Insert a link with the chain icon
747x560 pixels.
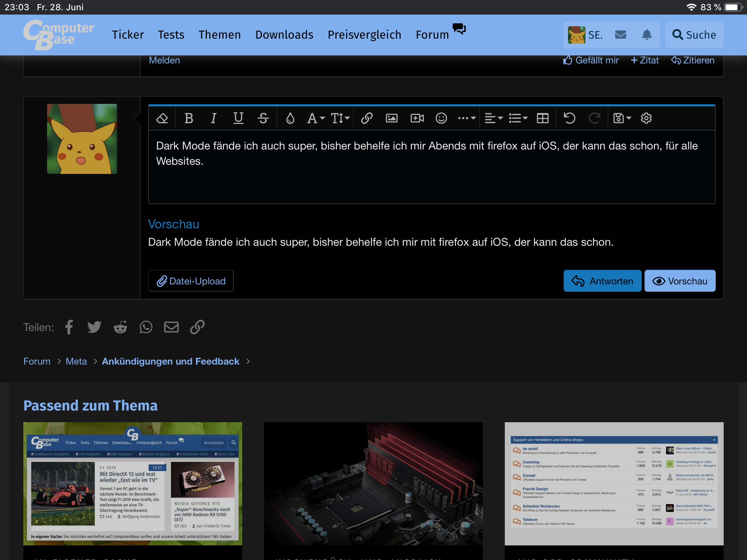[x=367, y=118]
